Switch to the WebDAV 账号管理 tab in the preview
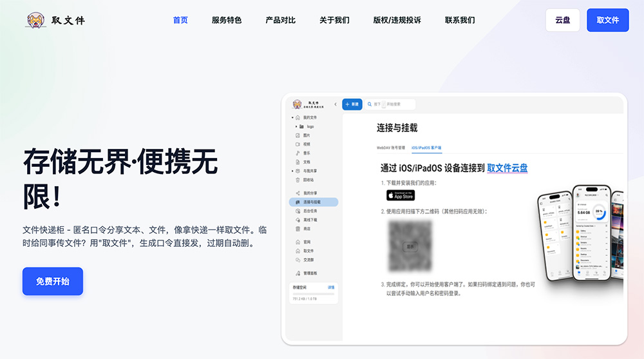The width and height of the screenshot is (644, 359). click(391, 148)
